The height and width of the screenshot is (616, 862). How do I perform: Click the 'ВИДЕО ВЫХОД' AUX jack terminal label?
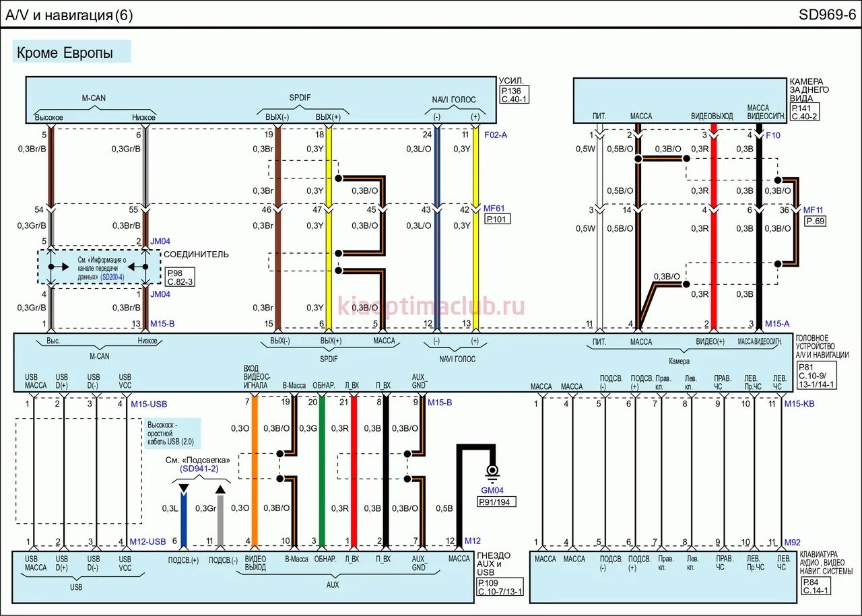tap(255, 563)
